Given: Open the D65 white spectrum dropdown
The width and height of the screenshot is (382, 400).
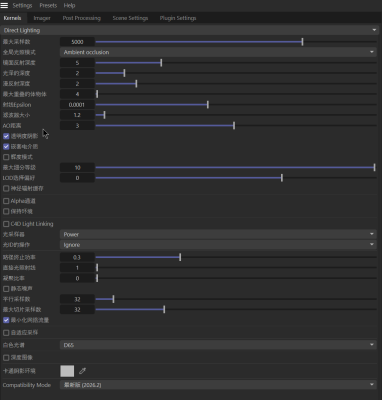Looking at the screenshot, I should [218, 345].
